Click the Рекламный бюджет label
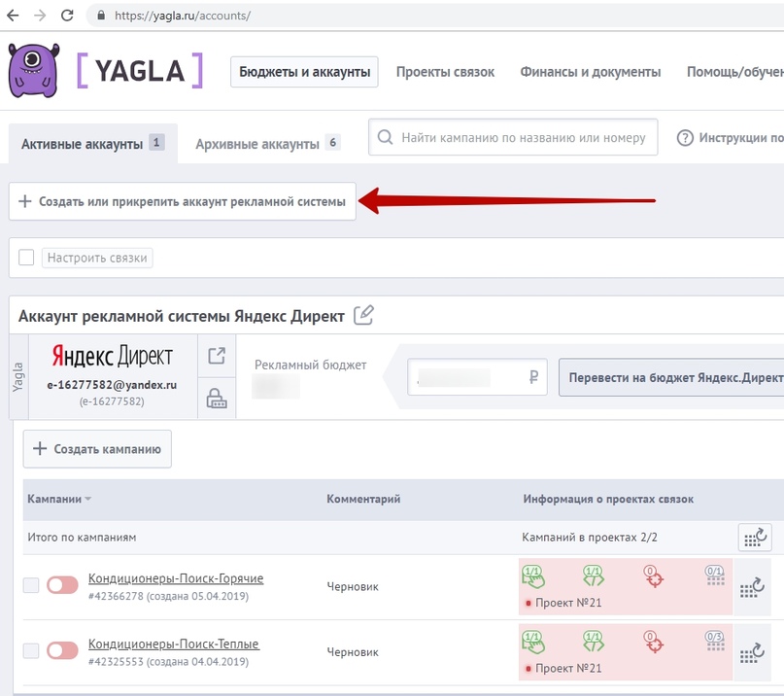The height and width of the screenshot is (696, 784). click(310, 365)
